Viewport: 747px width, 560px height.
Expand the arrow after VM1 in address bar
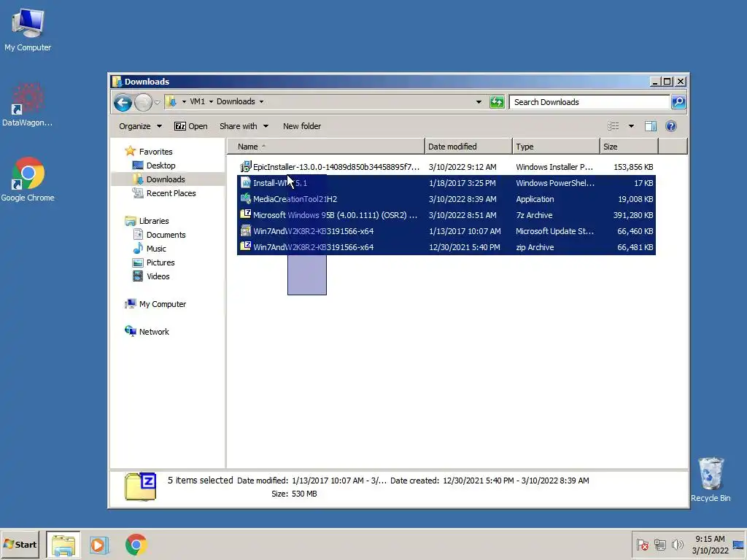(x=211, y=102)
